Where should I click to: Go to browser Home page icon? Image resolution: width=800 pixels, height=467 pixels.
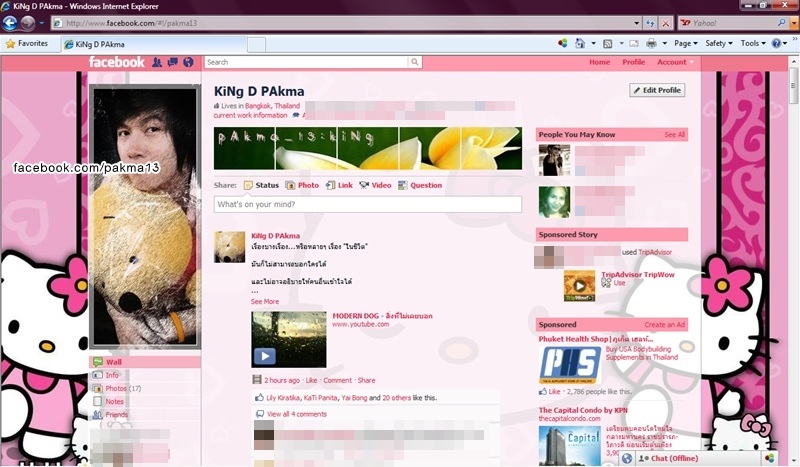tap(580, 43)
